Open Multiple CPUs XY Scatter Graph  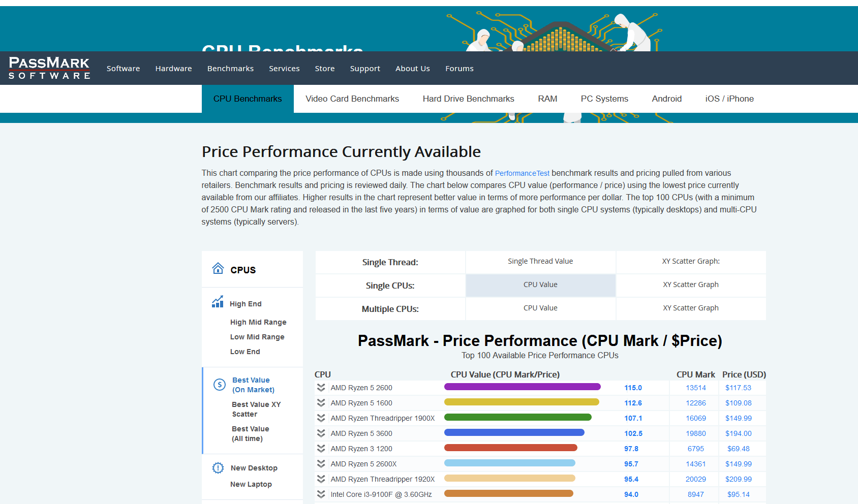pos(691,308)
